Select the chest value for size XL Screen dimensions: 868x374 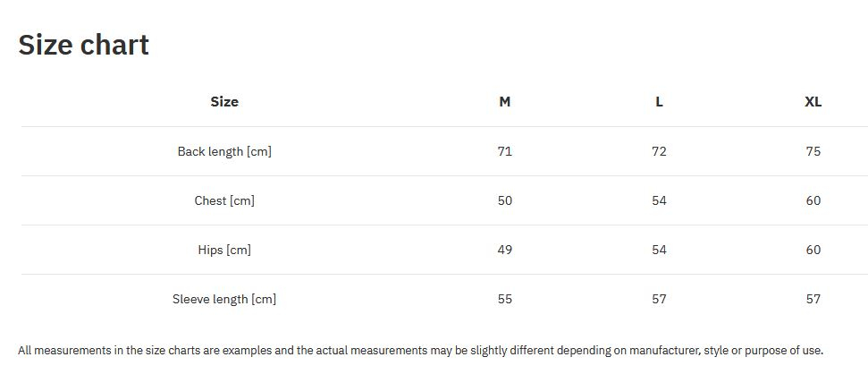(813, 200)
